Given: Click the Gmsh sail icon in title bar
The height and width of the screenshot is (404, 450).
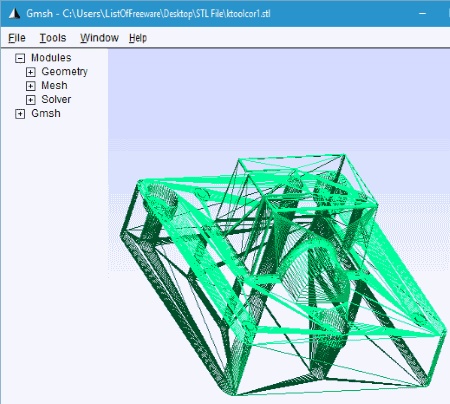Looking at the screenshot, I should (14, 14).
